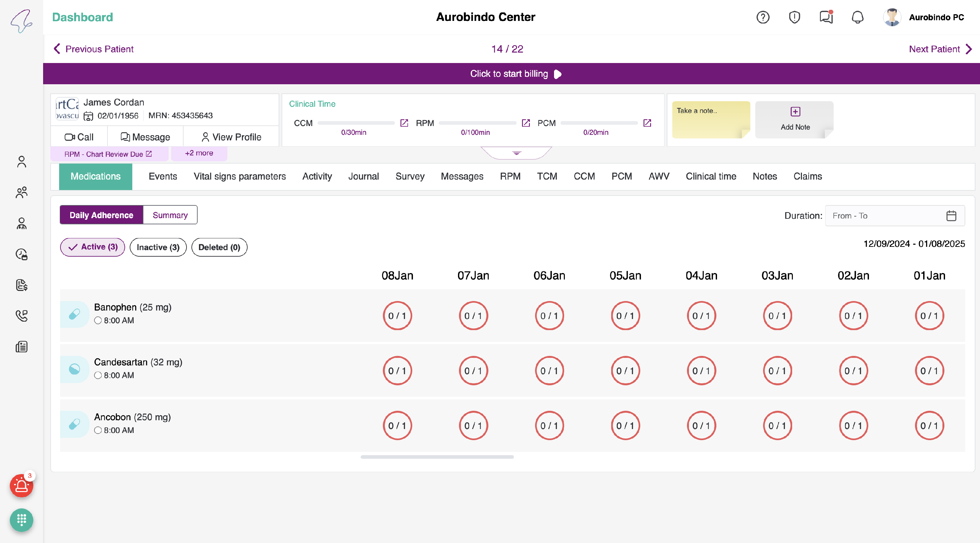The height and width of the screenshot is (543, 980).
Task: Open the notifications bell icon
Action: tap(857, 18)
